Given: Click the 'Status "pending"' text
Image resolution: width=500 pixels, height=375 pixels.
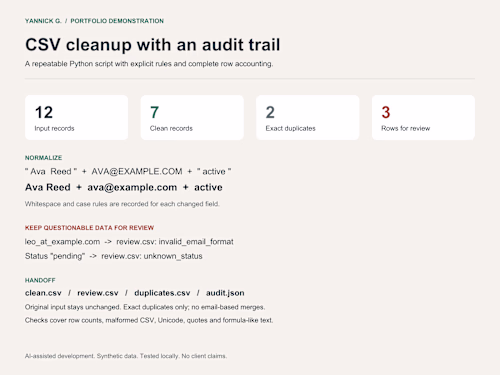Looking at the screenshot, I should point(55,256).
